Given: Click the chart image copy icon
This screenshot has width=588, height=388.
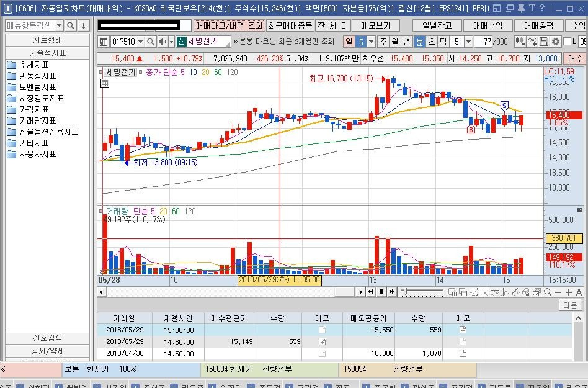Looking at the screenshot, I should [x=537, y=292].
